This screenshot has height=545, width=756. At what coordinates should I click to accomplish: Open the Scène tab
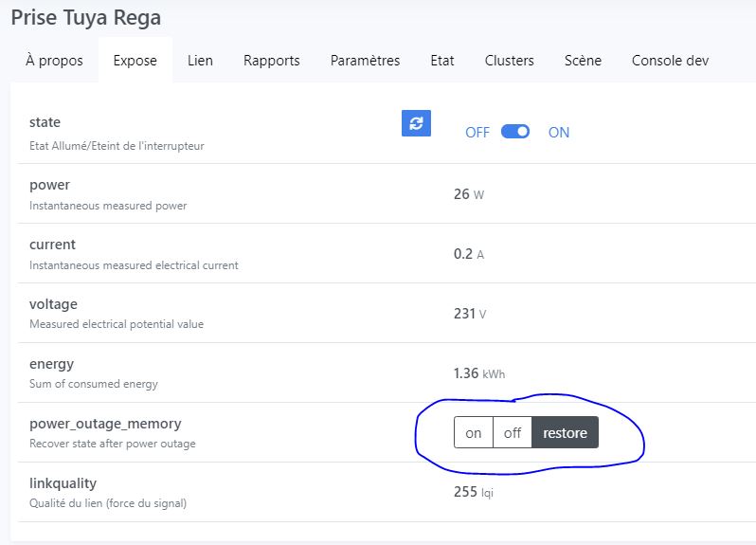click(583, 61)
